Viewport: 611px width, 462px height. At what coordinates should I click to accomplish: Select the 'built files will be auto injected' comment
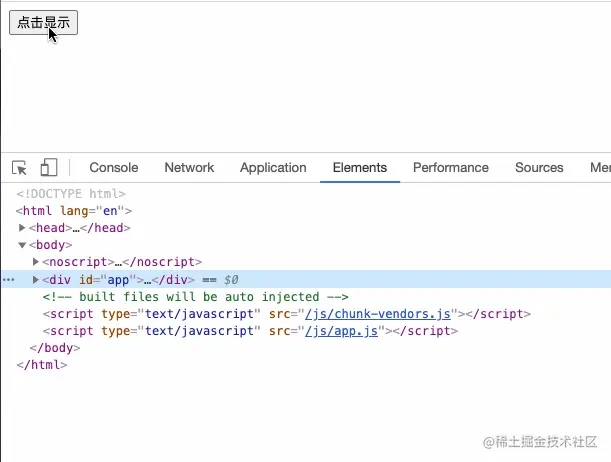(195, 297)
